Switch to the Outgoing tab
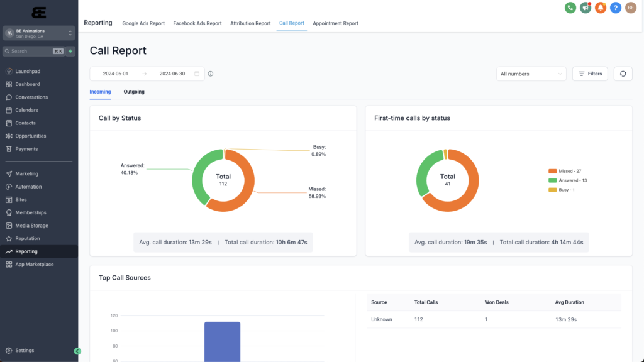Viewport: 644px width, 362px height. 133,92
